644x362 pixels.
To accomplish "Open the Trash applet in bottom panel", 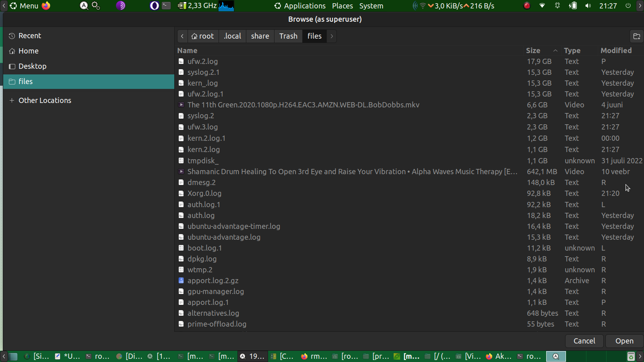I will [631, 356].
